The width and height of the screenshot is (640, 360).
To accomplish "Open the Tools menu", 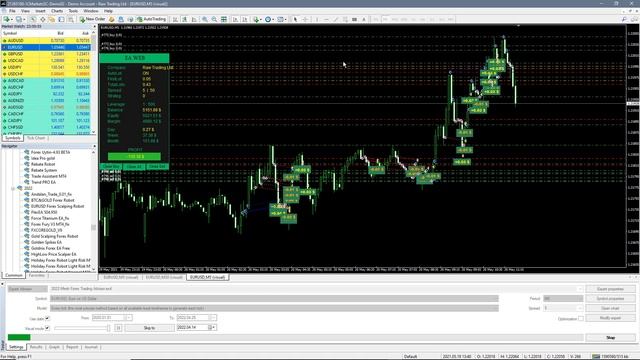I will click(73, 11).
